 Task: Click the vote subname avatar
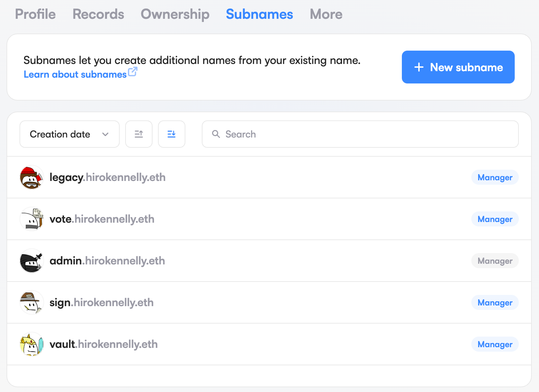32,219
